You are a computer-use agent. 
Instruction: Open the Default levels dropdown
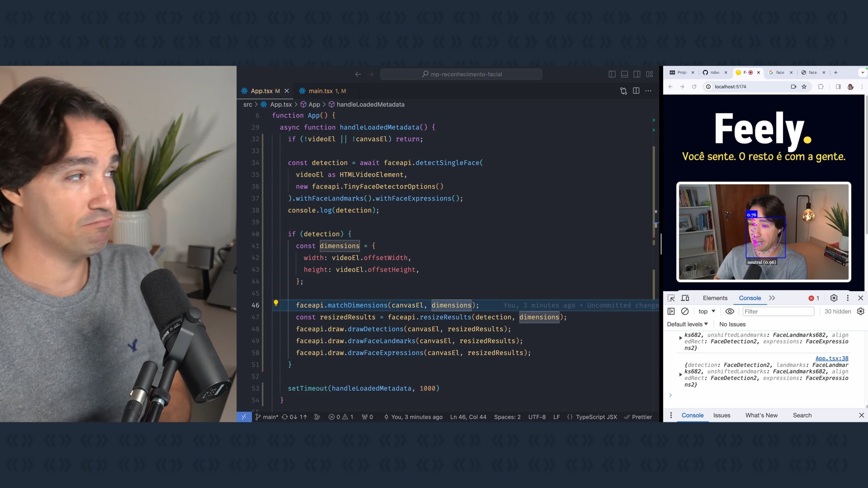coord(687,324)
